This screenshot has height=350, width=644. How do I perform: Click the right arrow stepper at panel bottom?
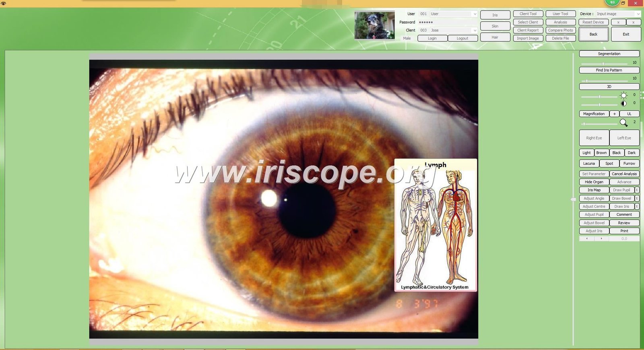(x=601, y=238)
